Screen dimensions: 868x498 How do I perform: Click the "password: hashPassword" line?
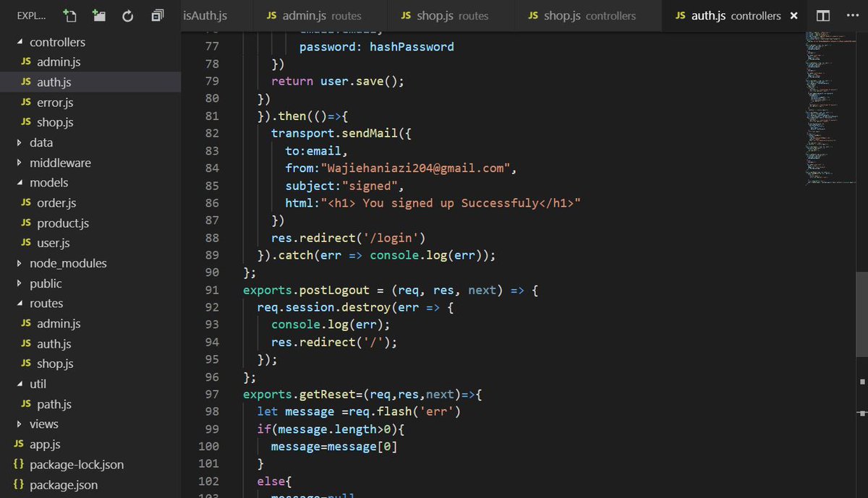(377, 47)
